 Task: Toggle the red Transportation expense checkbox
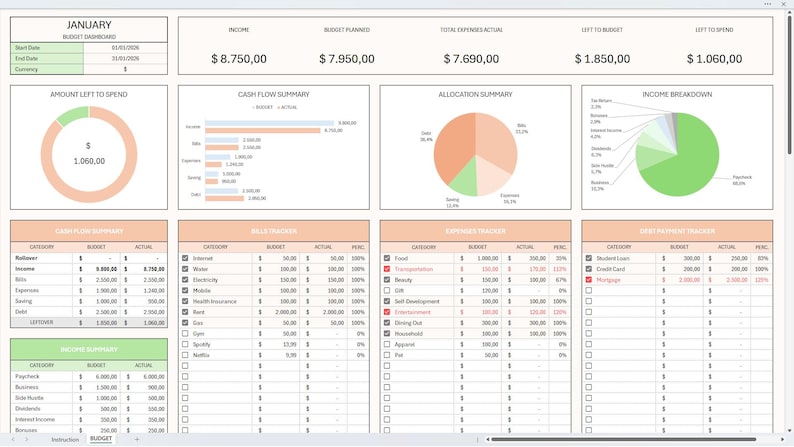[x=387, y=269]
